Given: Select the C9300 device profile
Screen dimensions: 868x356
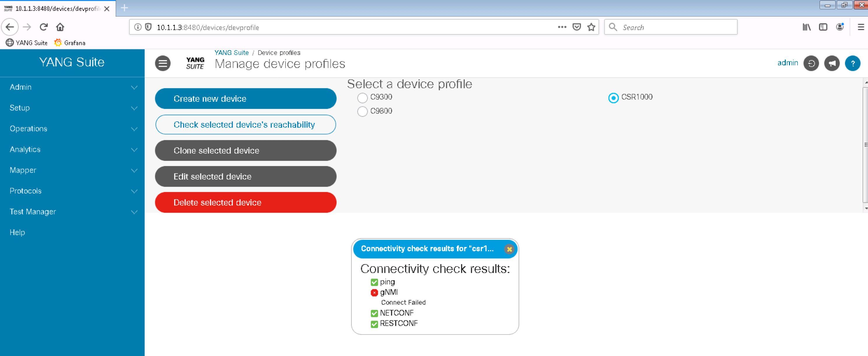Looking at the screenshot, I should point(362,98).
